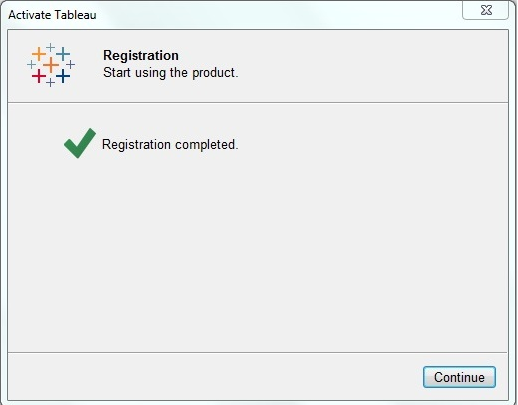This screenshot has width=518, height=405.
Task: Click the small plus at top of Tableau logo
Action: 51,47
